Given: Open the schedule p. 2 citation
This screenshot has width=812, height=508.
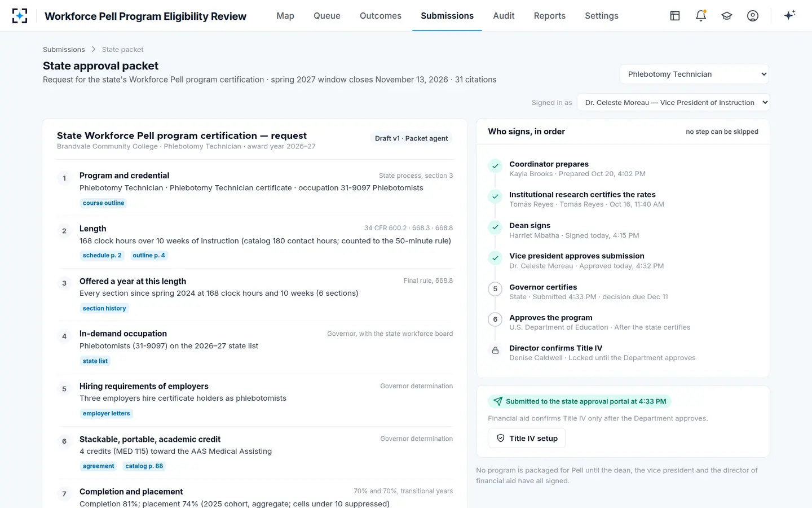Looking at the screenshot, I should click(102, 256).
